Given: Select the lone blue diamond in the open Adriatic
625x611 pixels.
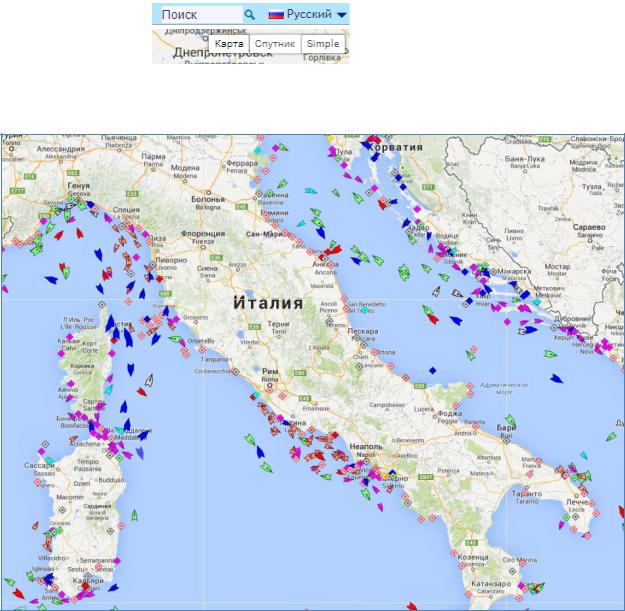Looking at the screenshot, I should point(432,371).
